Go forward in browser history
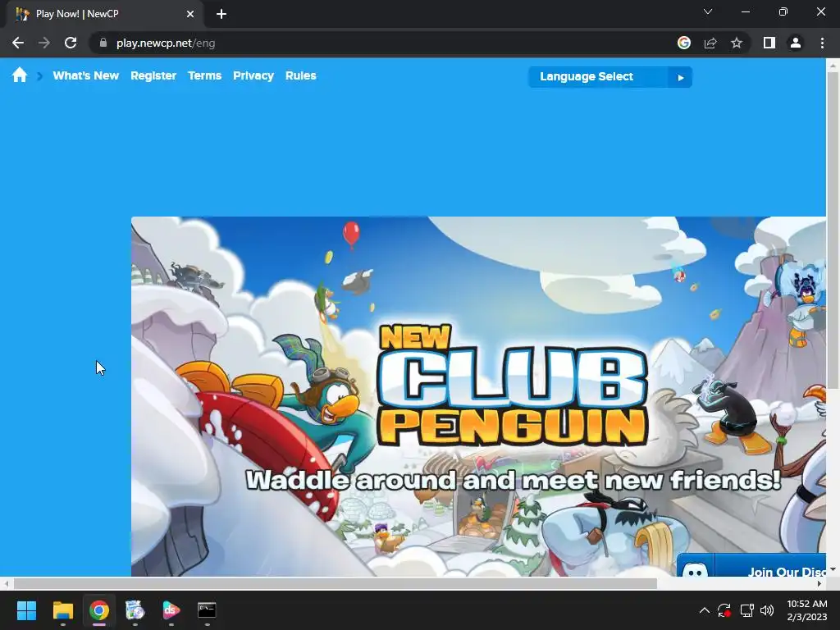Viewport: 840px width, 630px height. [44, 43]
